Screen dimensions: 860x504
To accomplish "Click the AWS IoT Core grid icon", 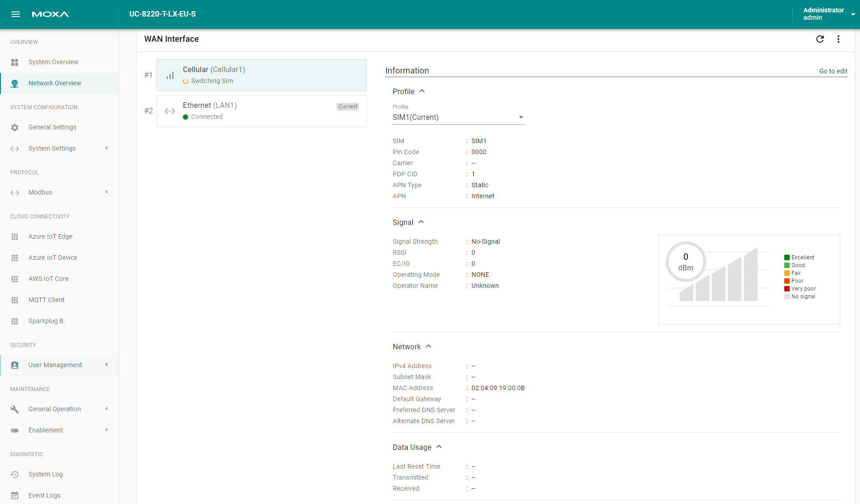I will (15, 279).
